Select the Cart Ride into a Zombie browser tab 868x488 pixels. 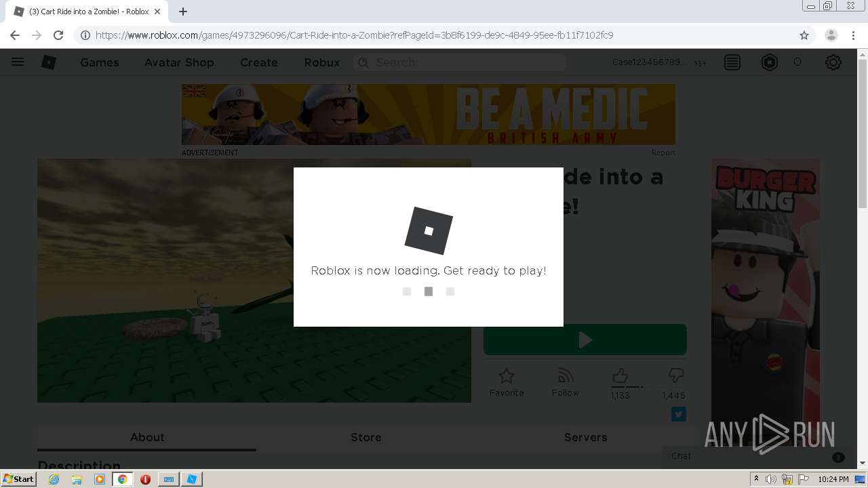tap(88, 12)
